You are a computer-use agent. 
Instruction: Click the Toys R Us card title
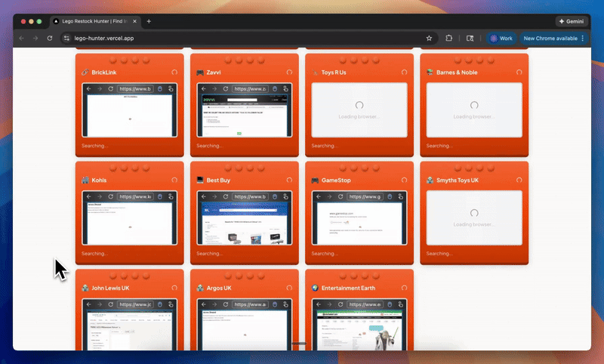pos(334,72)
